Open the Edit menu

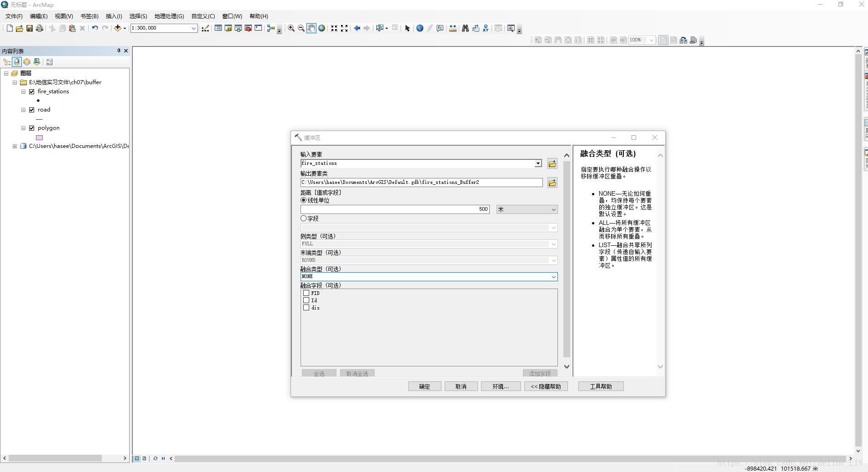click(39, 16)
